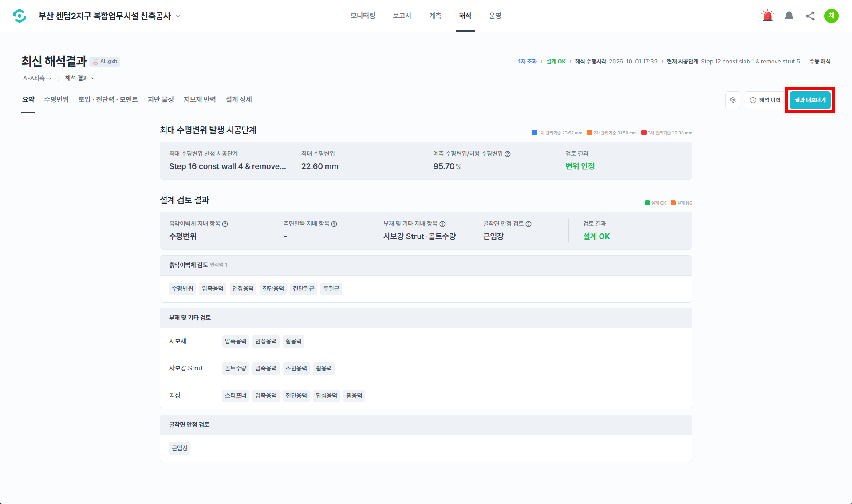The height and width of the screenshot is (504, 852).
Task: Click the blue 1차 관리기준 legend swatch
Action: click(x=535, y=133)
